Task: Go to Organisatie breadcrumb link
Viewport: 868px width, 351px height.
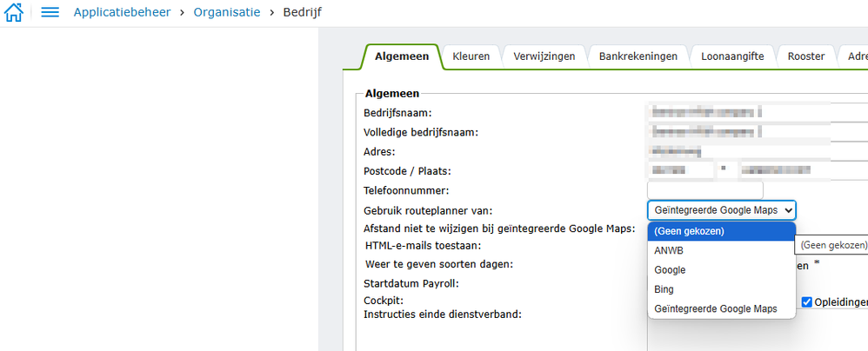Action: [x=226, y=13]
